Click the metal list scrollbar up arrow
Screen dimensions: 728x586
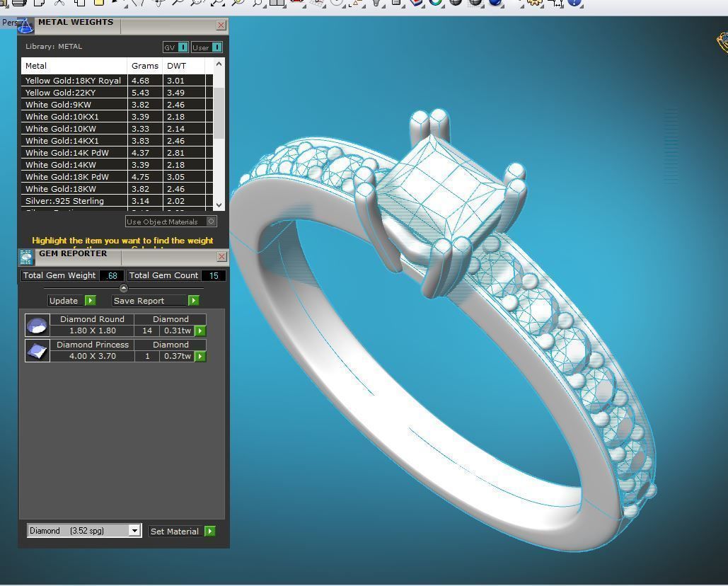click(x=219, y=64)
